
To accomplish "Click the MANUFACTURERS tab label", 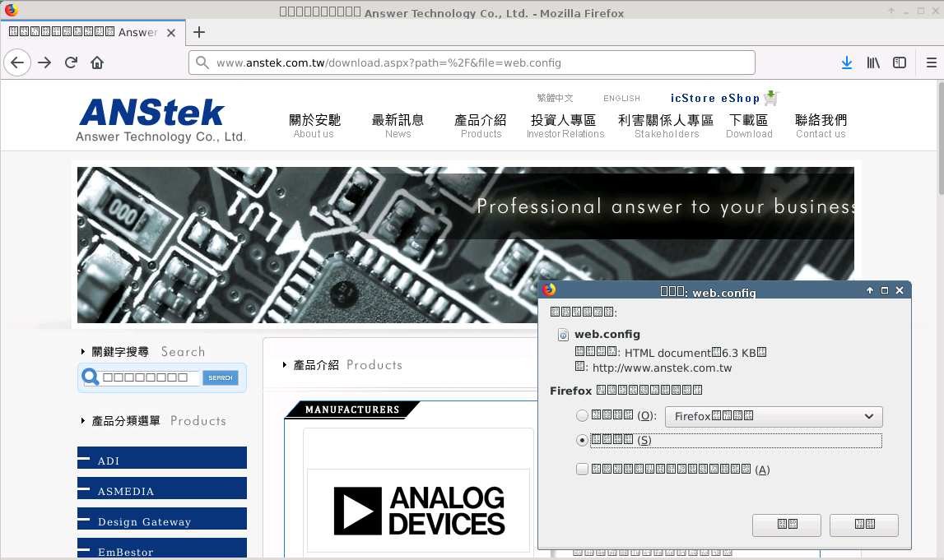I will coord(352,410).
